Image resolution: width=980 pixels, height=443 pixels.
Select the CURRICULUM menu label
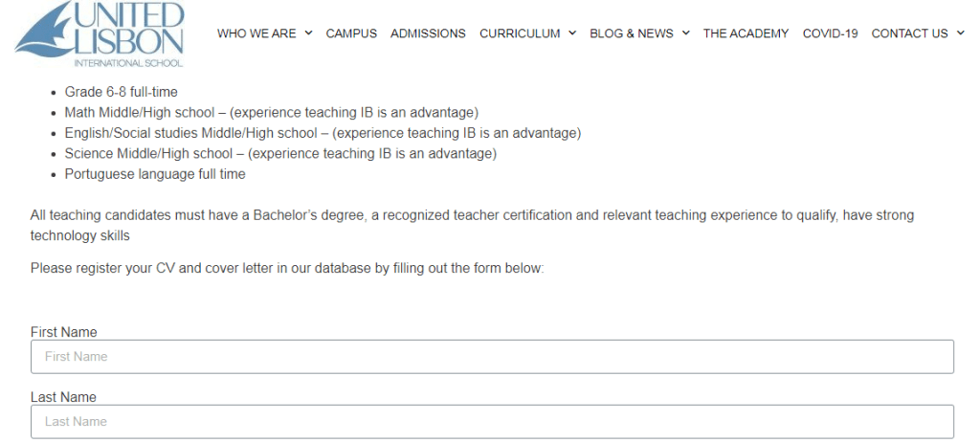[x=520, y=33]
